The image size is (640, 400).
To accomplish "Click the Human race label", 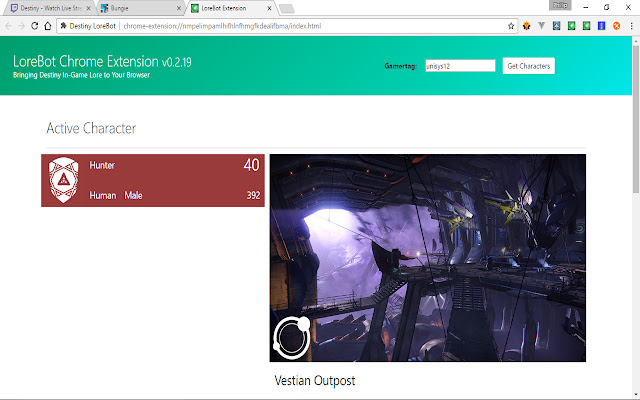I will click(x=103, y=196).
